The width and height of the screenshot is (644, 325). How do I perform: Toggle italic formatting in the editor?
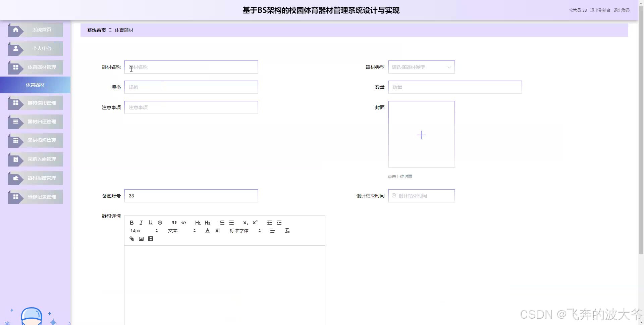click(141, 223)
